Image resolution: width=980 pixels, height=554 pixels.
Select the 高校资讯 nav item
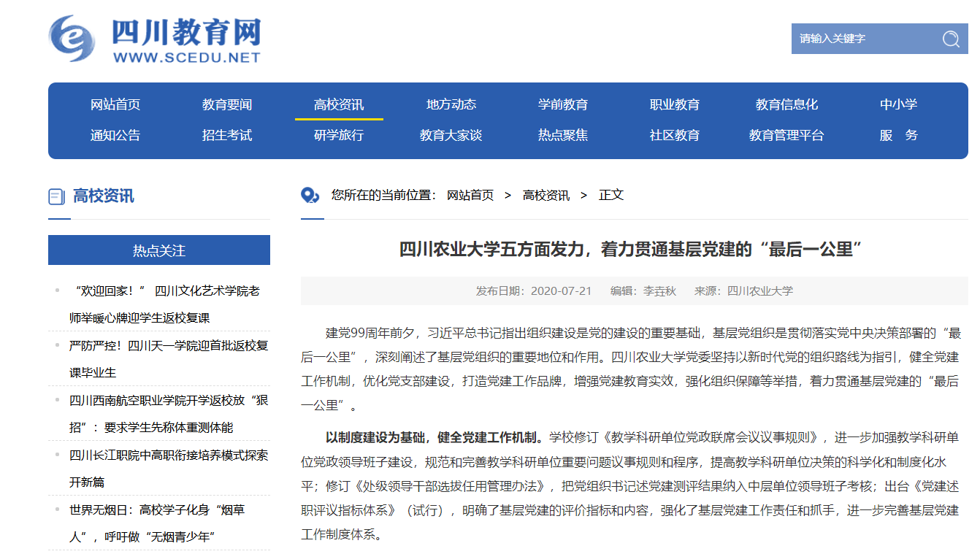coord(339,104)
